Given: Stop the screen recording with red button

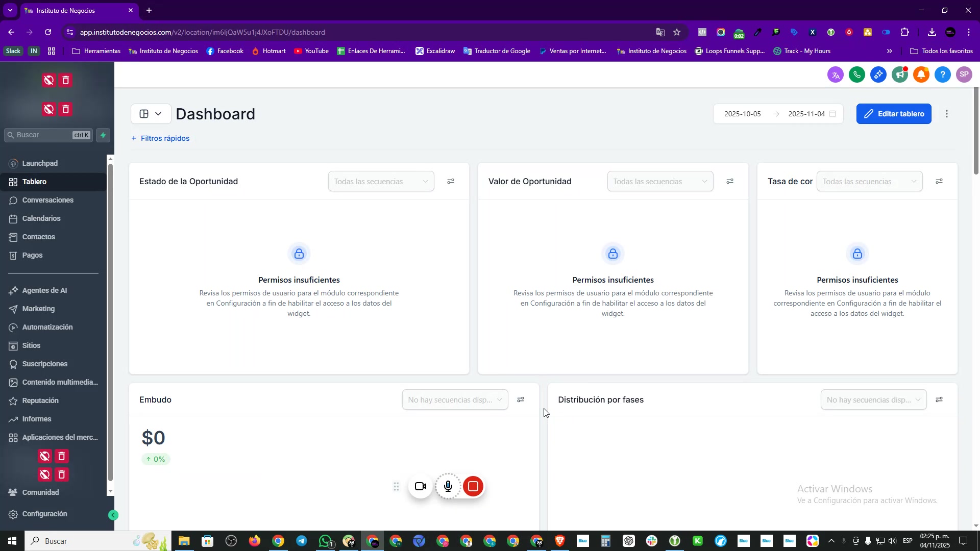Looking at the screenshot, I should (x=473, y=487).
